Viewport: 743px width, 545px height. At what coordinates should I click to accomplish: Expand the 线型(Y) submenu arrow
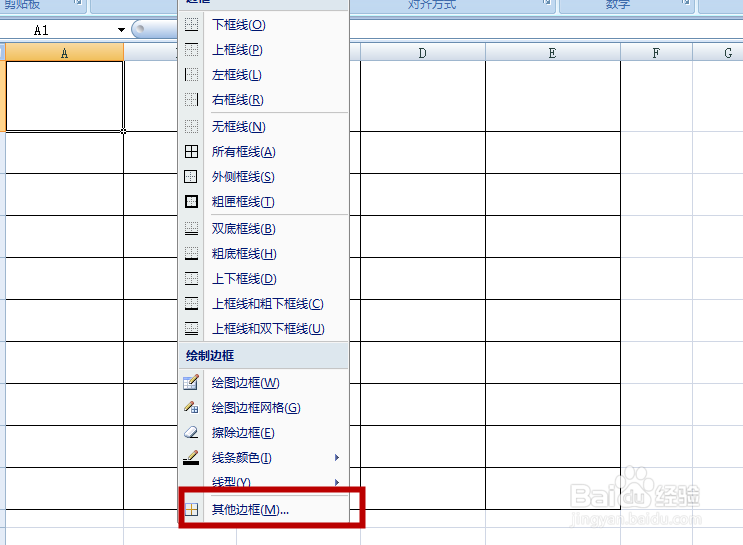pyautogui.click(x=336, y=482)
